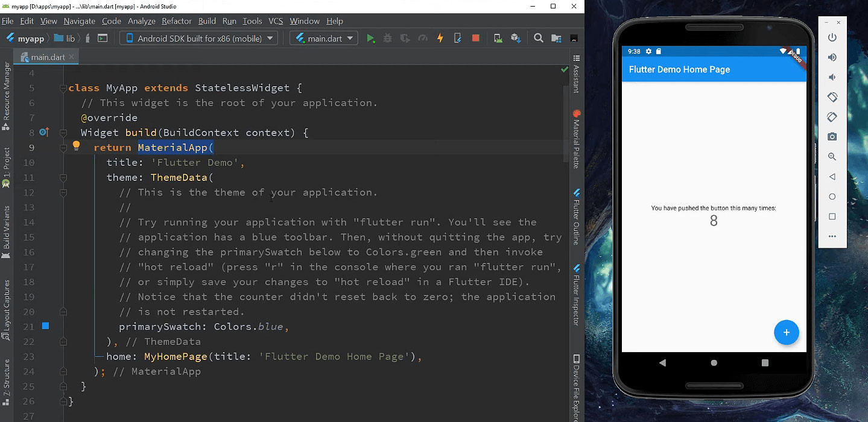
Task: Open the Resource Manager side panel
Action: (6, 96)
